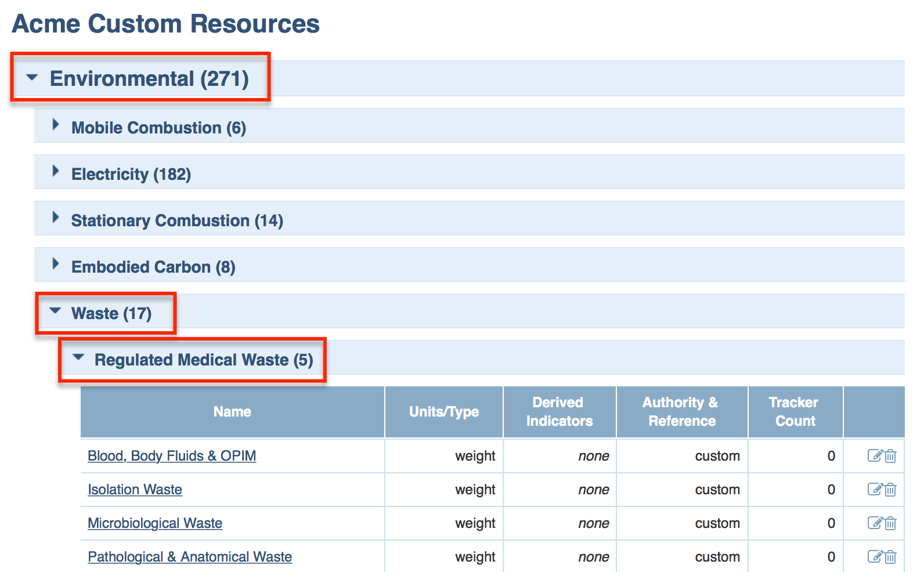This screenshot has height=572, width=924.
Task: Delete the Isolation Waste resource
Action: pyautogui.click(x=890, y=490)
